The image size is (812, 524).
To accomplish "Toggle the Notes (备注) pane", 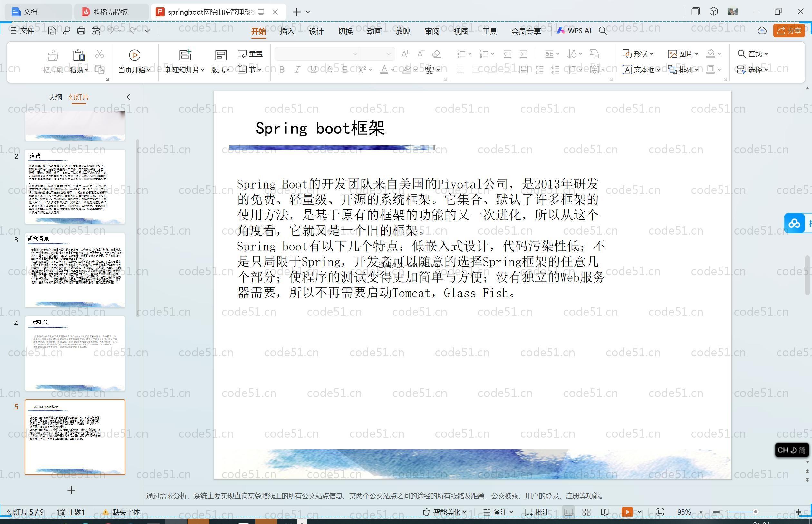I will click(x=498, y=512).
